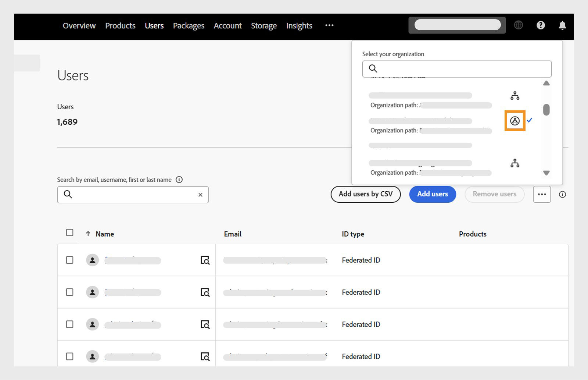Sort by Name column header
Screen dimensions: 588x380
click(x=105, y=234)
